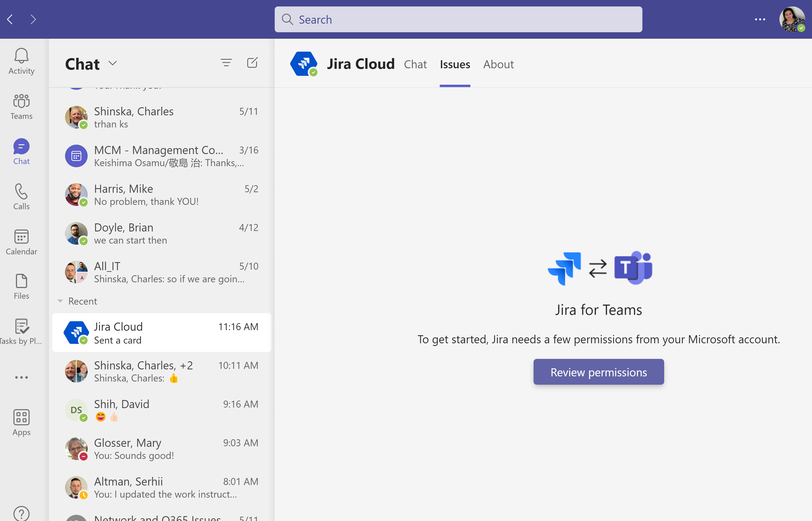Select the Jira Cloud chat at 11:16 AM

[x=162, y=333]
